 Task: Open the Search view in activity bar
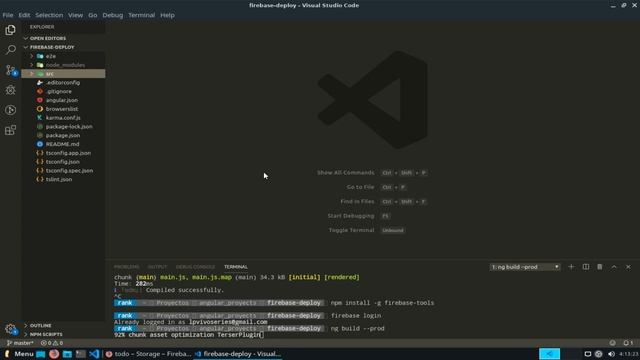pyautogui.click(x=11, y=50)
